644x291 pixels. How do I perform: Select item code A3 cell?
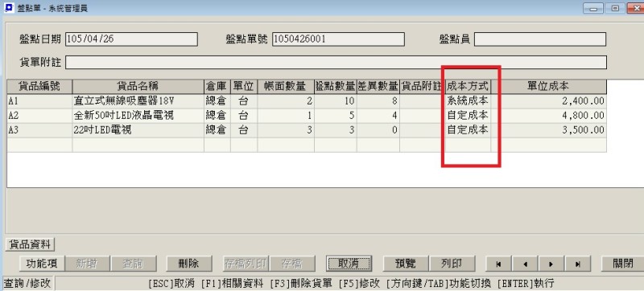click(39, 130)
